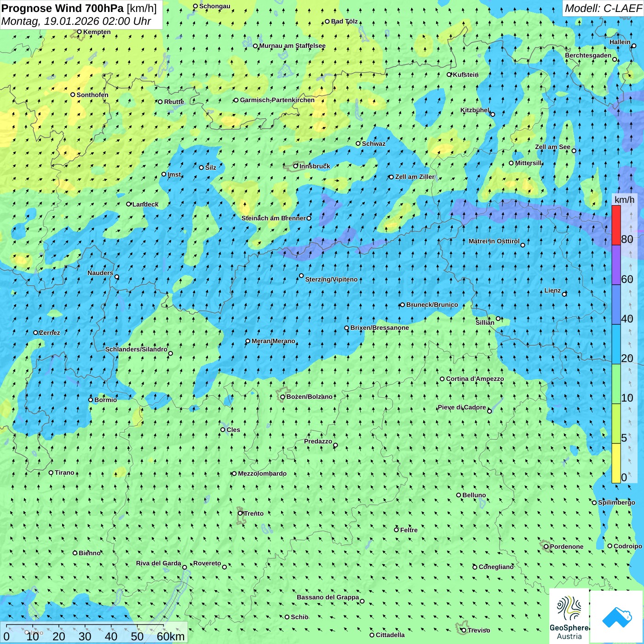Click the 'Prognose Wind 700hPa' title
The height and width of the screenshot is (644, 644).
[x=63, y=8]
